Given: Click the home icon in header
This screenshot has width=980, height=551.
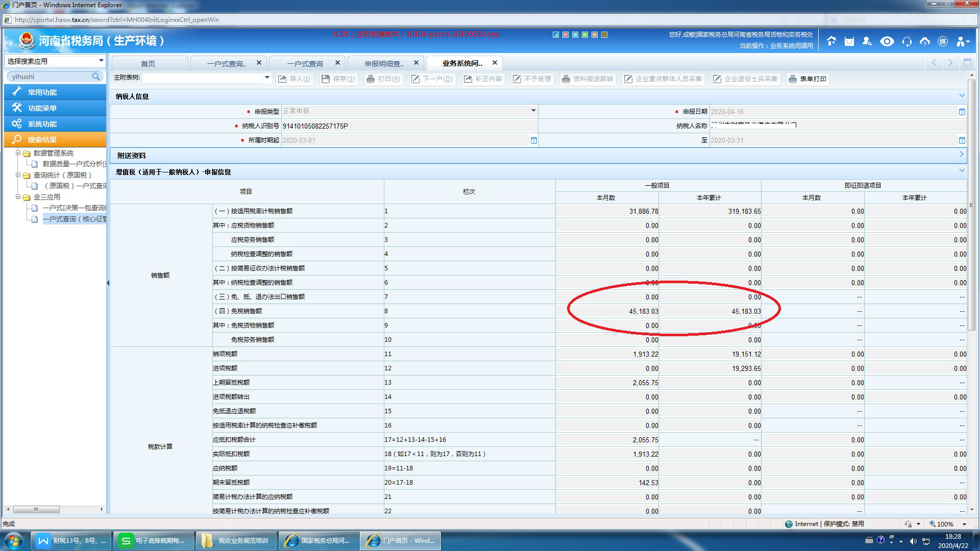Looking at the screenshot, I should (831, 41).
